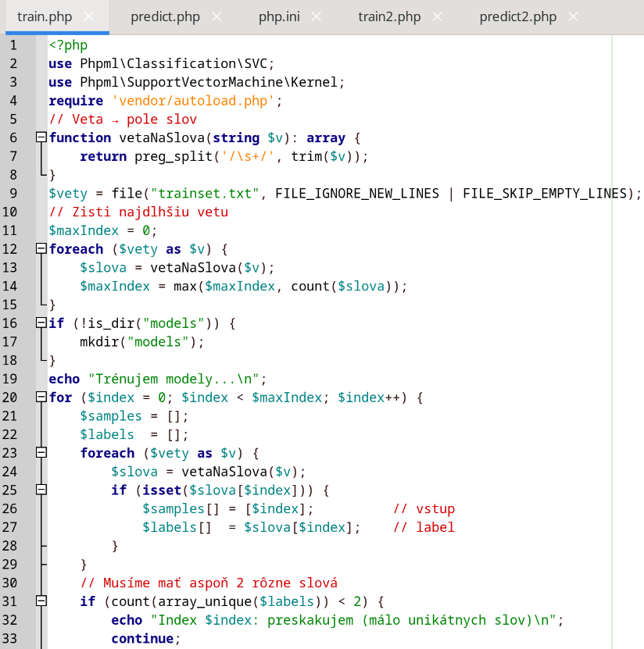Collapse the foreach block on line 12

(x=41, y=249)
